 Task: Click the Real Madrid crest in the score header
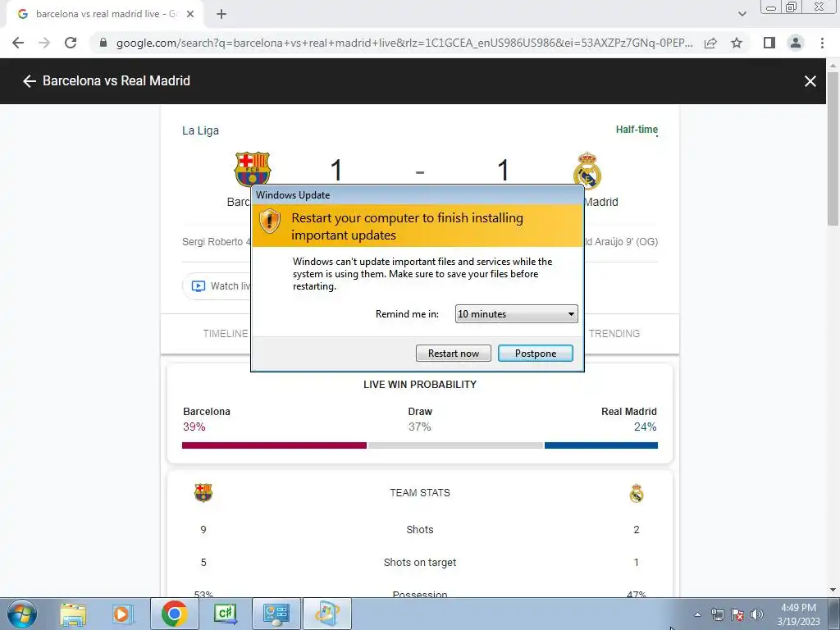(587, 171)
